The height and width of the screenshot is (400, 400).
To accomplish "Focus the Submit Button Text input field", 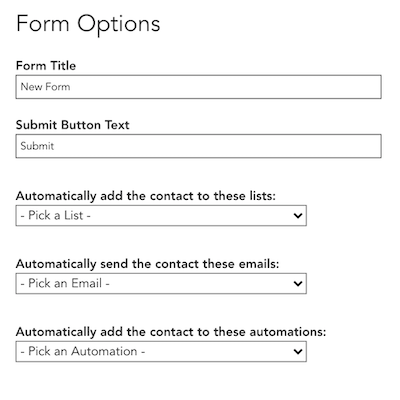I will click(x=198, y=146).
